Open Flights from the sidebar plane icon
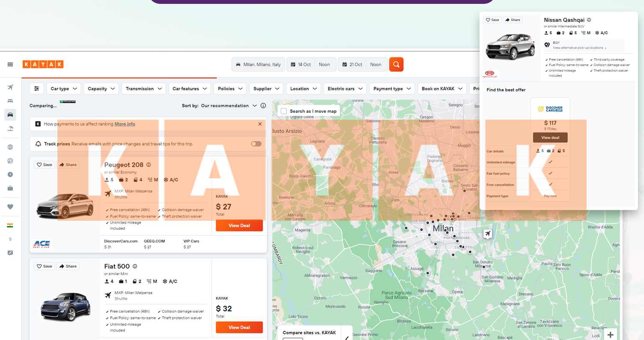644x340 pixels. pyautogui.click(x=10, y=87)
